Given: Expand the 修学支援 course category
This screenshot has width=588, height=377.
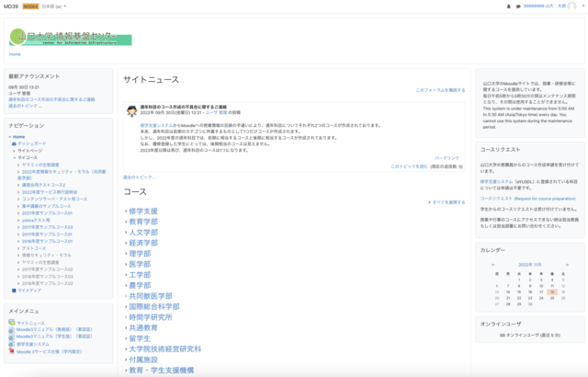Looking at the screenshot, I should coord(126,211).
